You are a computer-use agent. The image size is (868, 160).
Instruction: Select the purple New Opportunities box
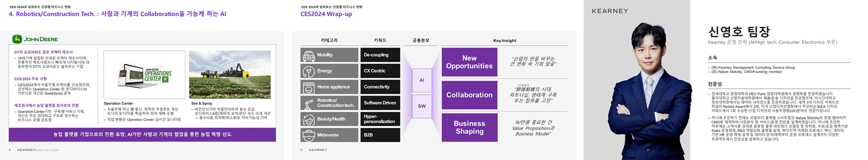470,62
